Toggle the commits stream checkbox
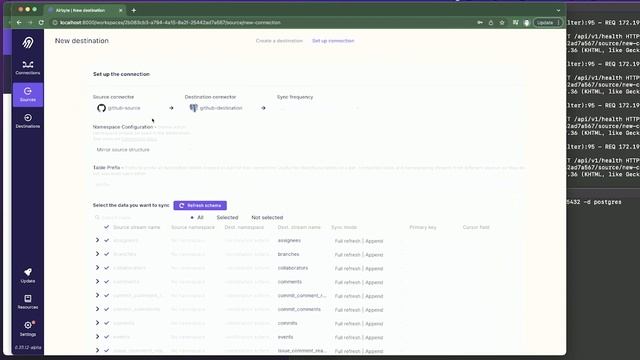 coord(107,323)
